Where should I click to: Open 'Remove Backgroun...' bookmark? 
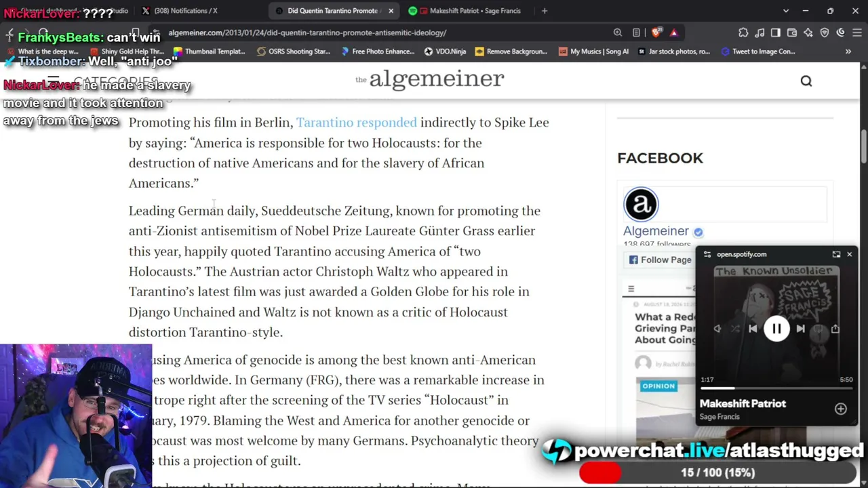tap(511, 52)
